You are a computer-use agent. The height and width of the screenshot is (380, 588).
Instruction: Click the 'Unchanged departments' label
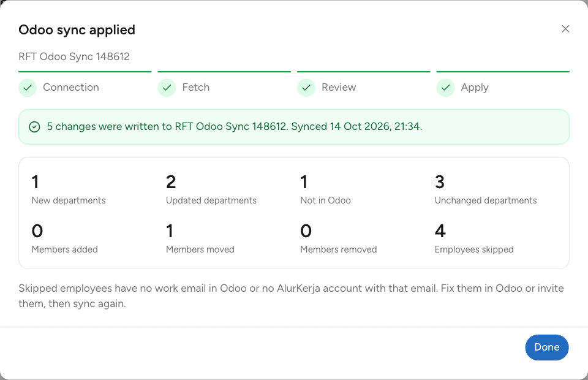[486, 200]
